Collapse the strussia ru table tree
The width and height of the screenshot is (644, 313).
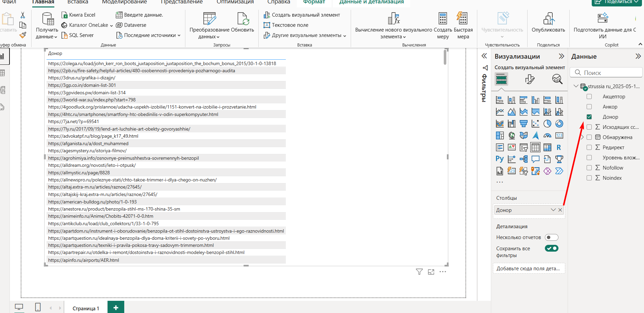[x=576, y=86]
